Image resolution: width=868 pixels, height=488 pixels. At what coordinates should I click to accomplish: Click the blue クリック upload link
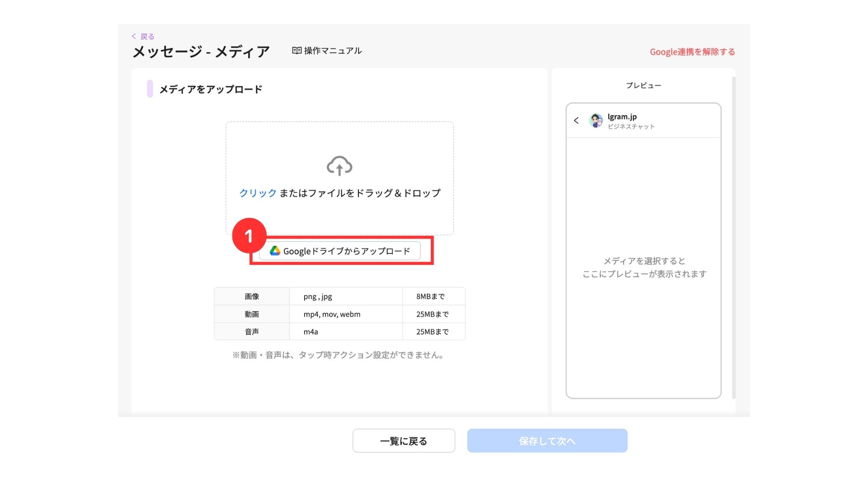tap(258, 193)
